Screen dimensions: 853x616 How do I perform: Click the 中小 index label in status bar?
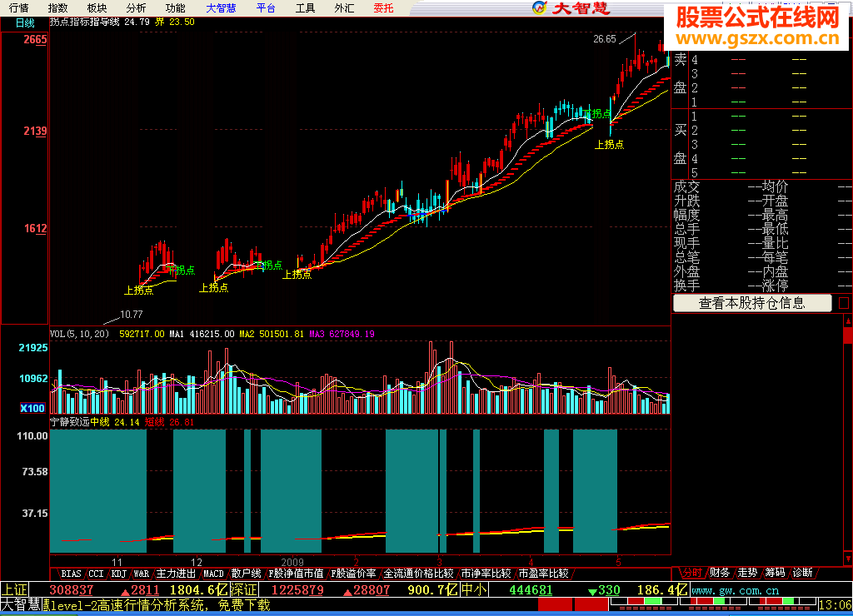(474, 590)
